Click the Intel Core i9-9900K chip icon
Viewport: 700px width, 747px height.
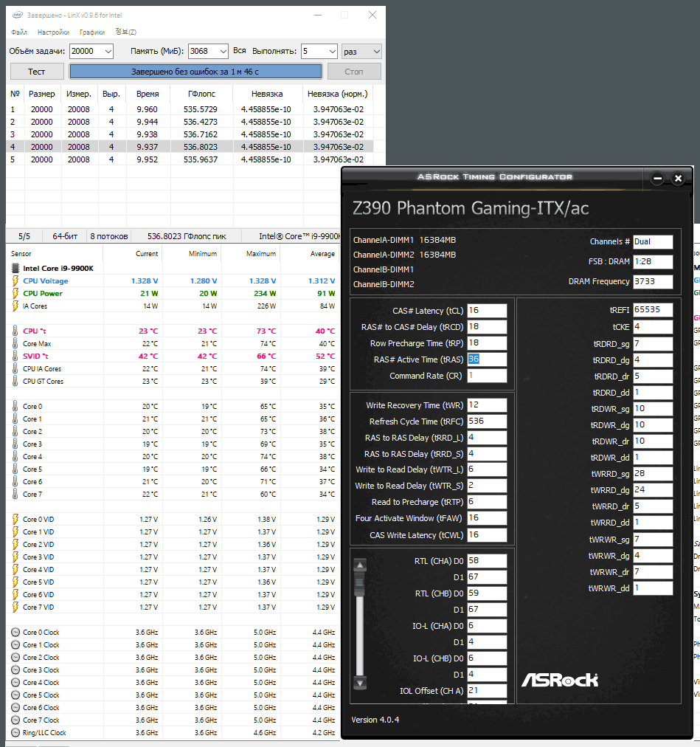[x=15, y=268]
